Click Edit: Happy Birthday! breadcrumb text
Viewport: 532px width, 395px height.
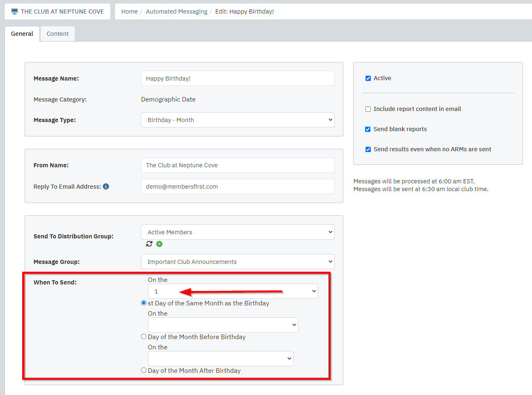coord(245,12)
